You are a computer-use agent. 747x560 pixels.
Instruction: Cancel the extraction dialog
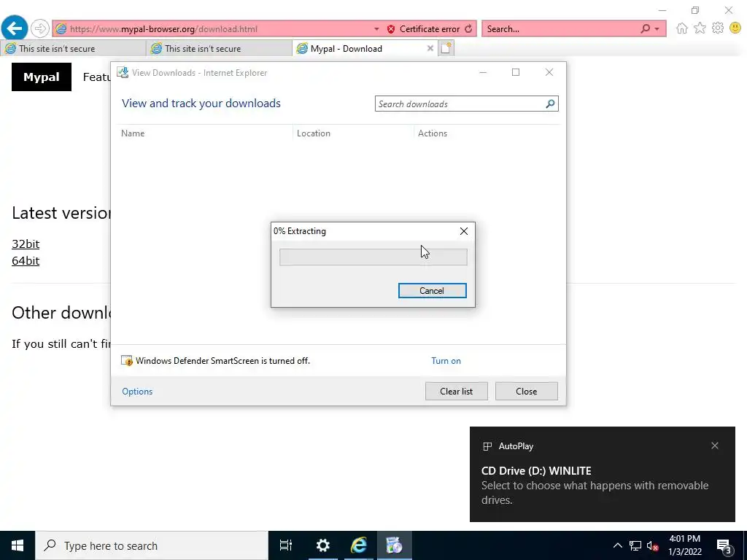(432, 290)
